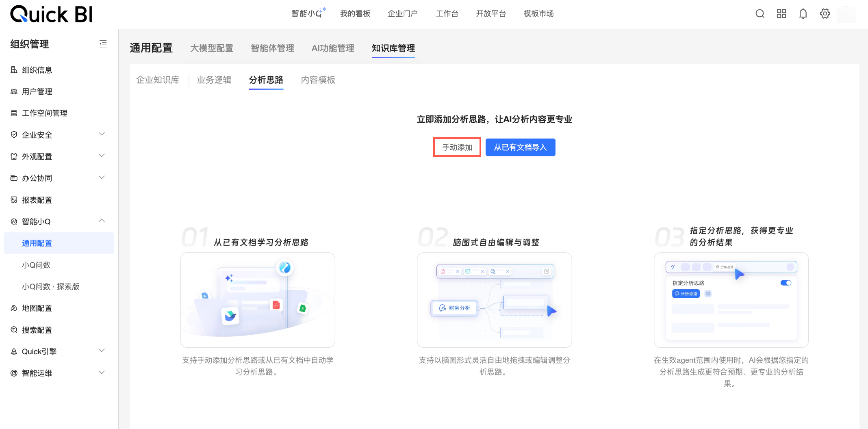
Task: Open 模板市场 in top navigation
Action: point(538,14)
